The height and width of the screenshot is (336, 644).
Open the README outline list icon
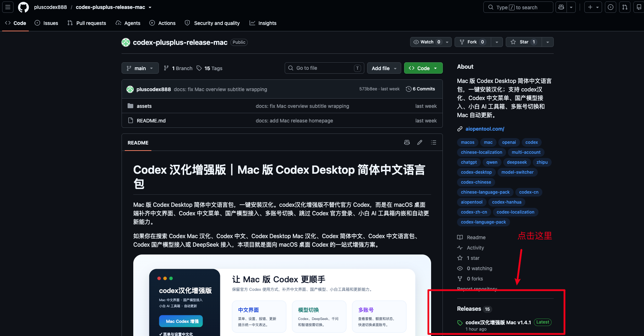coord(434,142)
